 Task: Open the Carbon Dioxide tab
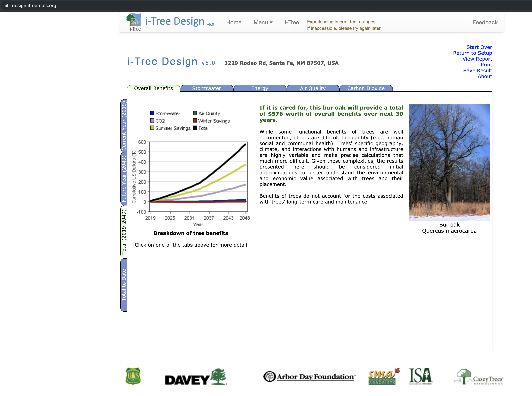pyautogui.click(x=366, y=88)
